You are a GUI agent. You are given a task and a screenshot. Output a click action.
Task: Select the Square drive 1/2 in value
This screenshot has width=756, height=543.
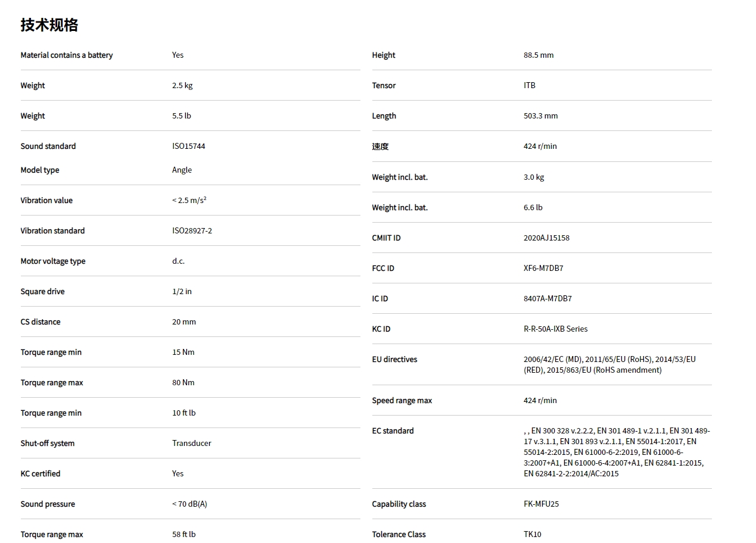tap(182, 292)
